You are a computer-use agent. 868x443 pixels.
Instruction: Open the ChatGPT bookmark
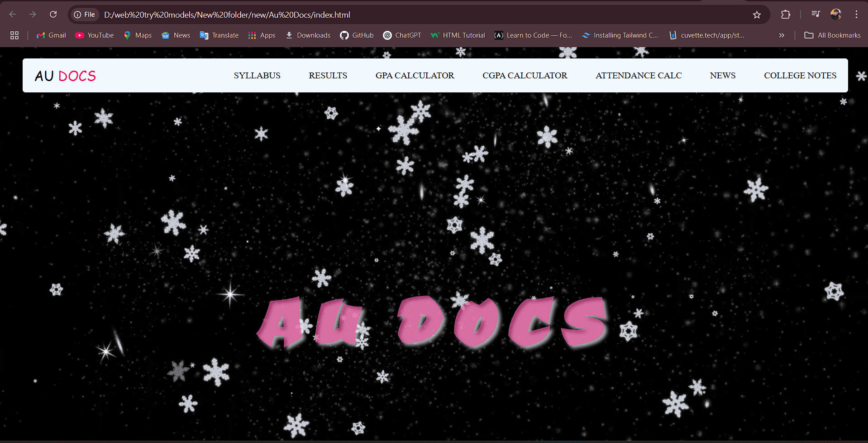click(402, 35)
